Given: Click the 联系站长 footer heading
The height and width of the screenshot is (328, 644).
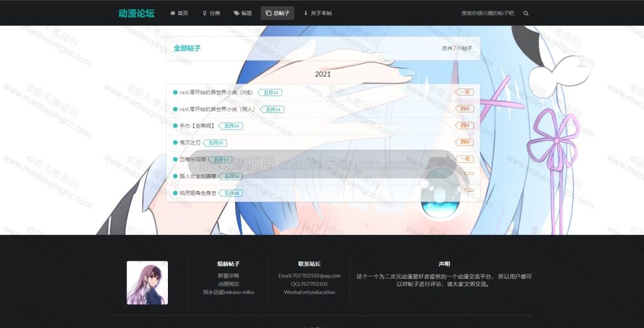Looking at the screenshot, I should (309, 264).
